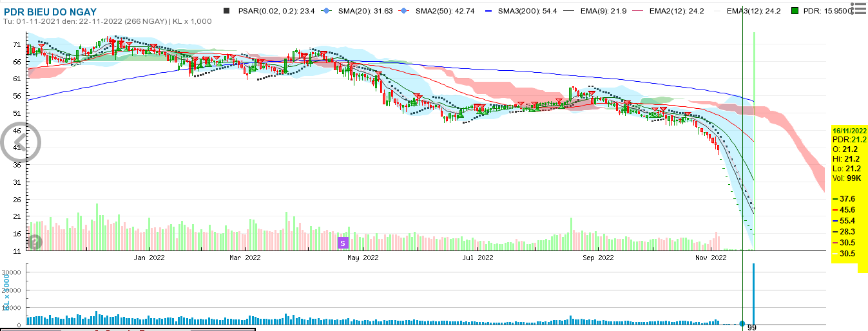The image size is (868, 331).
Task: Click the Jan 2022 axis label
Action: 149,258
